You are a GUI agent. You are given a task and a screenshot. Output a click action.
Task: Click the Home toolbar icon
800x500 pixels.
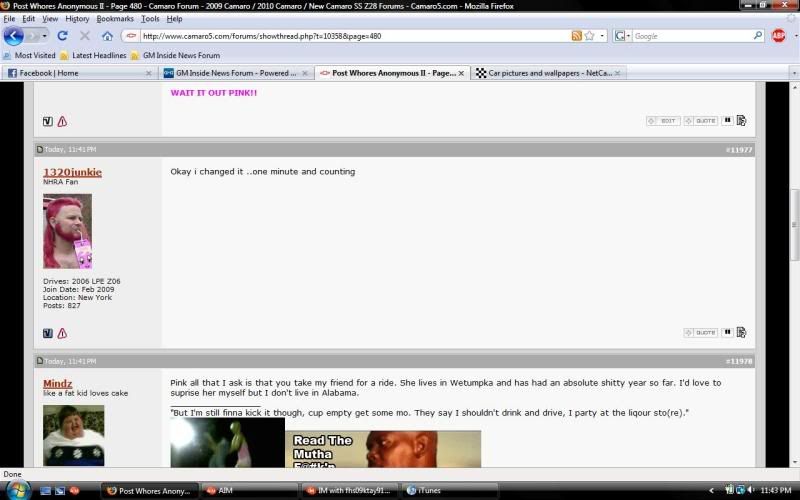[107, 36]
